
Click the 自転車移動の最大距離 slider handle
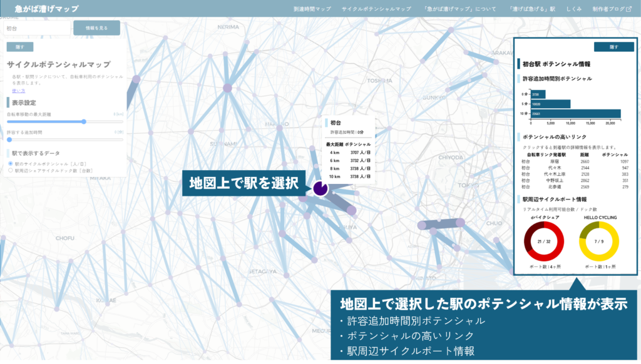[84, 121]
